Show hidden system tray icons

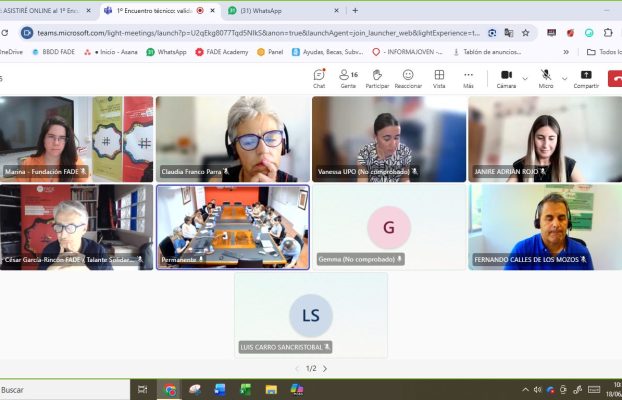(525, 390)
